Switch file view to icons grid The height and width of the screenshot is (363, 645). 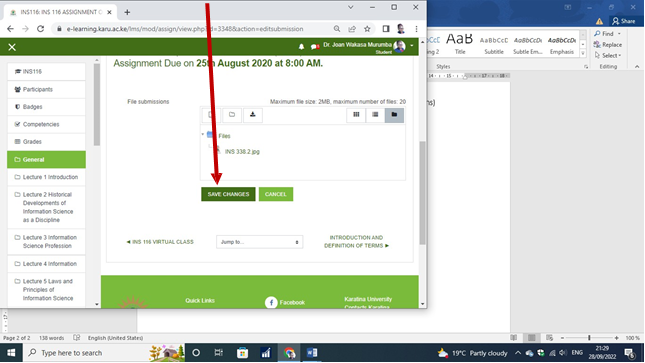pyautogui.click(x=356, y=115)
